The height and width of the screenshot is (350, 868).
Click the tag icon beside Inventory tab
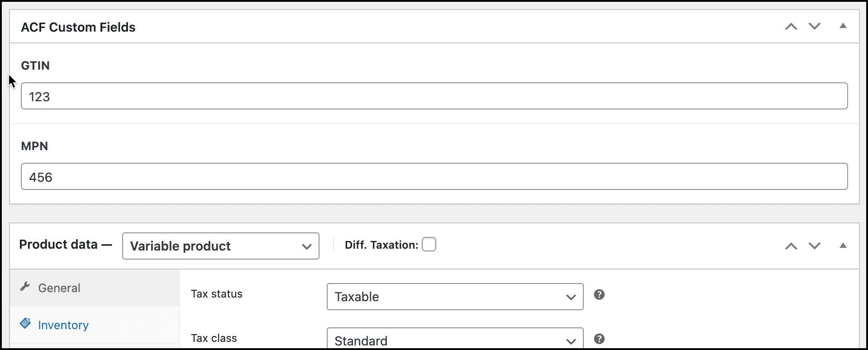click(25, 323)
